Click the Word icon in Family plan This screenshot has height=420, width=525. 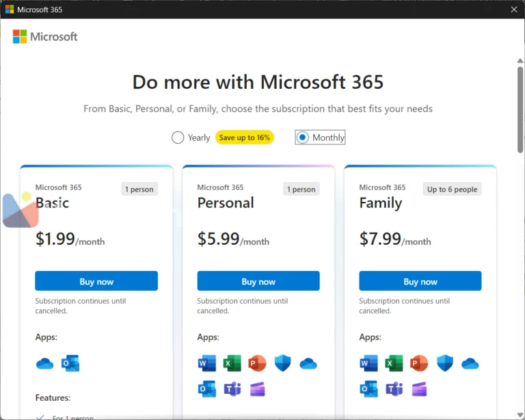click(368, 363)
